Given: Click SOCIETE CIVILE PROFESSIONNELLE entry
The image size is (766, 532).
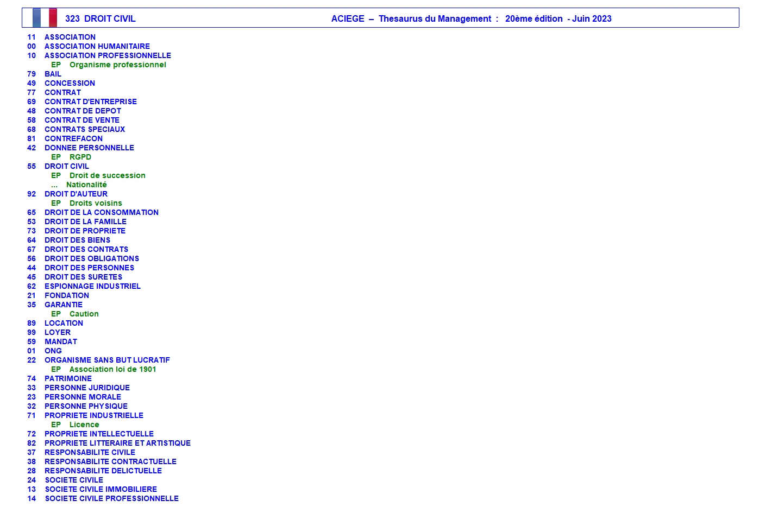Looking at the screenshot, I should 111,498.
